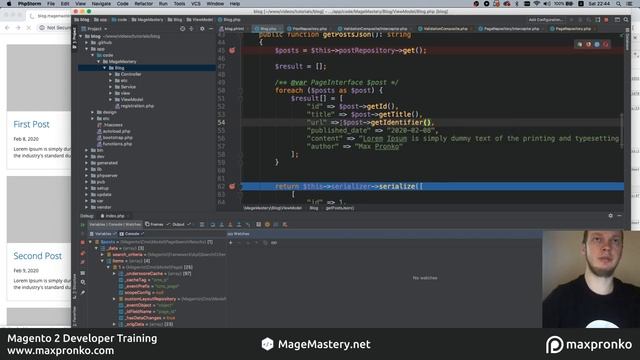640x360 pixels.
Task: Expand the Controller folder
Action: tap(110, 74)
